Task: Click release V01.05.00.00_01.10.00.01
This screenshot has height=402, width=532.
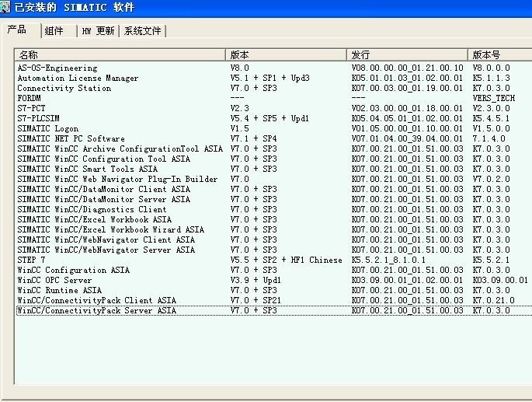Action: click(x=408, y=129)
